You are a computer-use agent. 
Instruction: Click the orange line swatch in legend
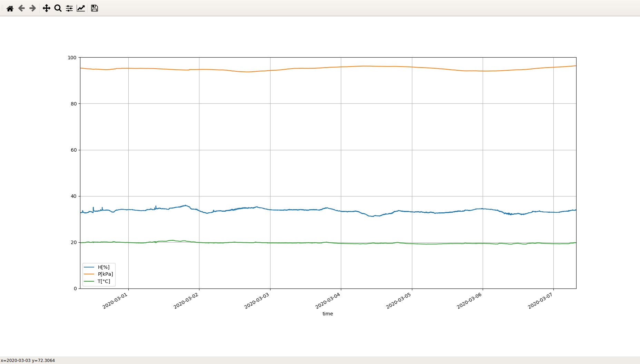click(89, 274)
